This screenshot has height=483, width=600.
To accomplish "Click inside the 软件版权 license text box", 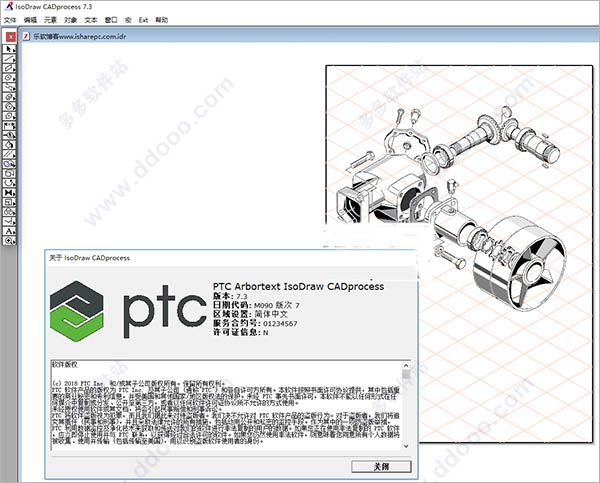I will click(x=227, y=406).
